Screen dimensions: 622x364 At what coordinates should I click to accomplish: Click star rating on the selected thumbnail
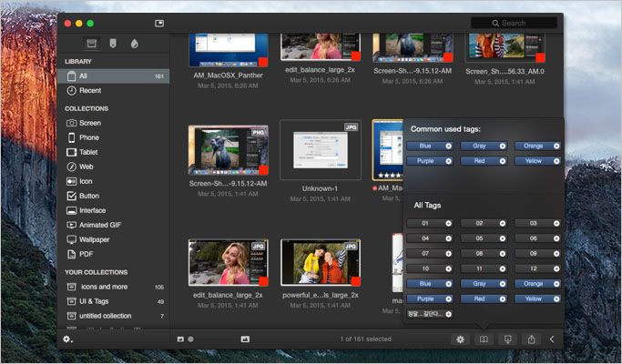[x=389, y=176]
